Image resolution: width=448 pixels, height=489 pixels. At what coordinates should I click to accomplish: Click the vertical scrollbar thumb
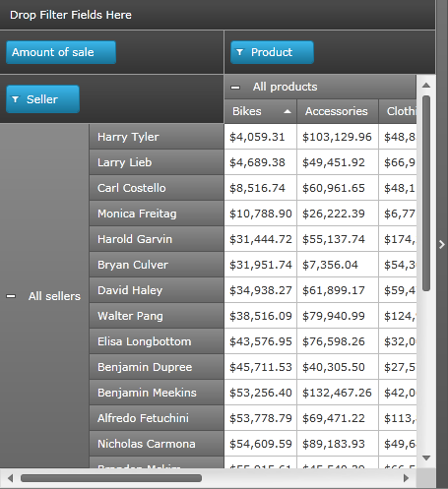click(426, 193)
